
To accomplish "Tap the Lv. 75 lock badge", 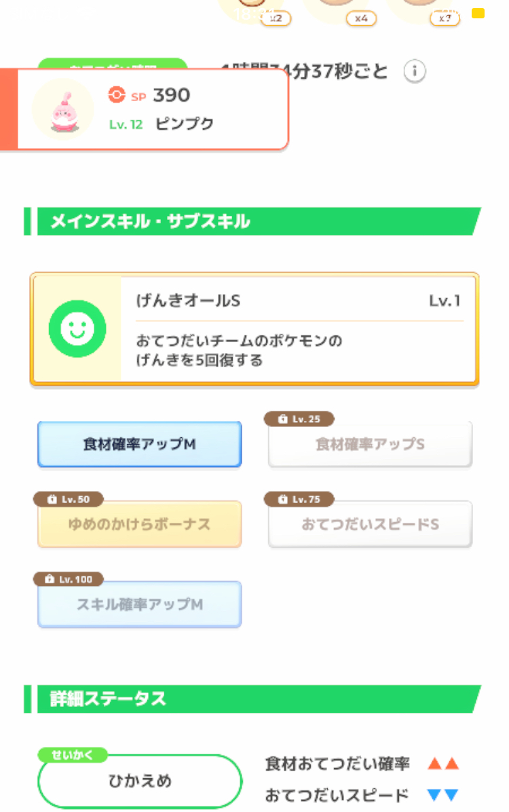I will pyautogui.click(x=299, y=499).
